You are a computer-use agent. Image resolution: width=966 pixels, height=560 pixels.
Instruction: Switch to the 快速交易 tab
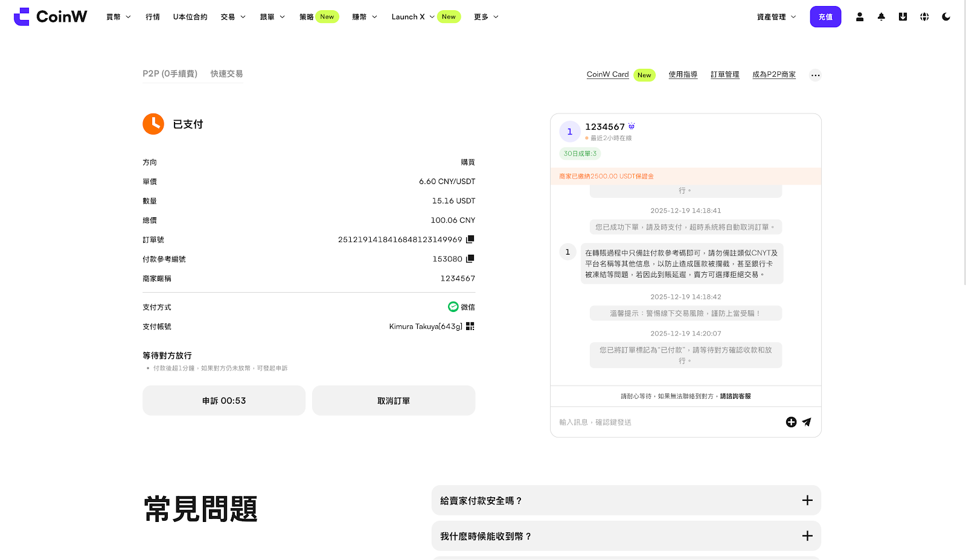[226, 74]
